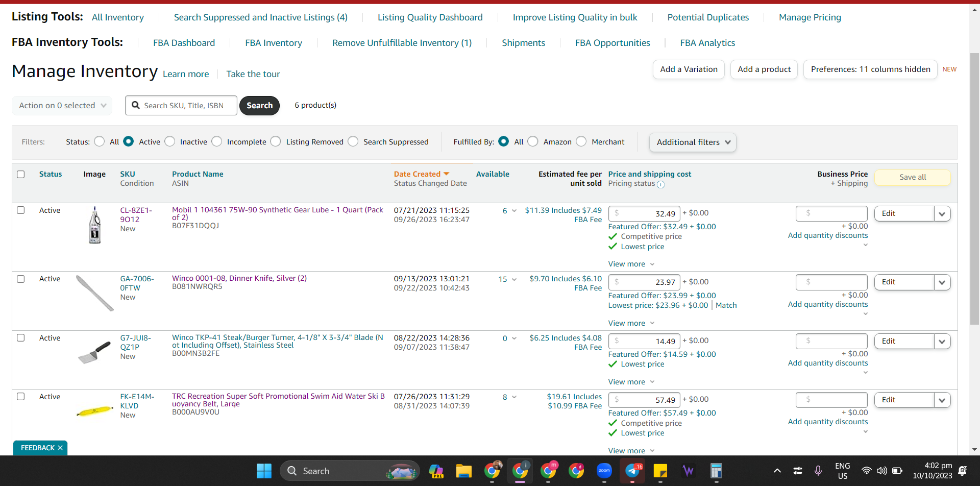Open Zoom from the taskbar
980x486 pixels.
(604, 471)
